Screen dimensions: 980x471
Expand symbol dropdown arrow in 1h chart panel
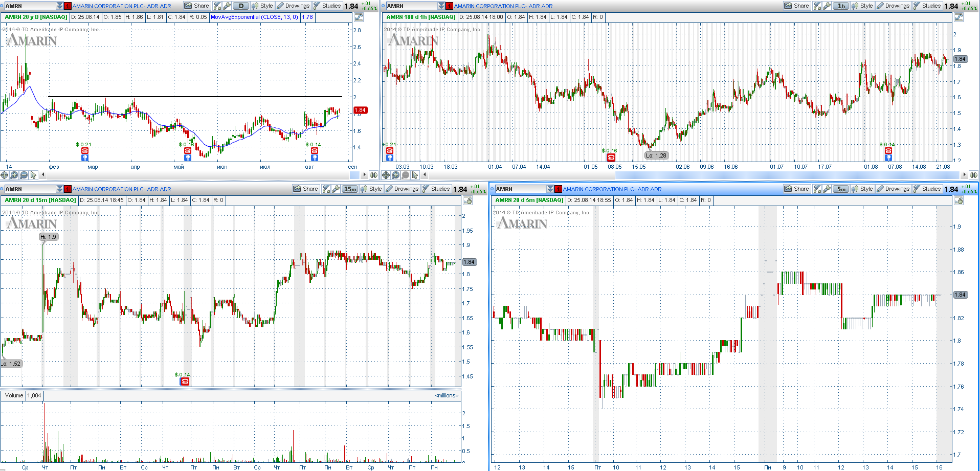(441, 6)
